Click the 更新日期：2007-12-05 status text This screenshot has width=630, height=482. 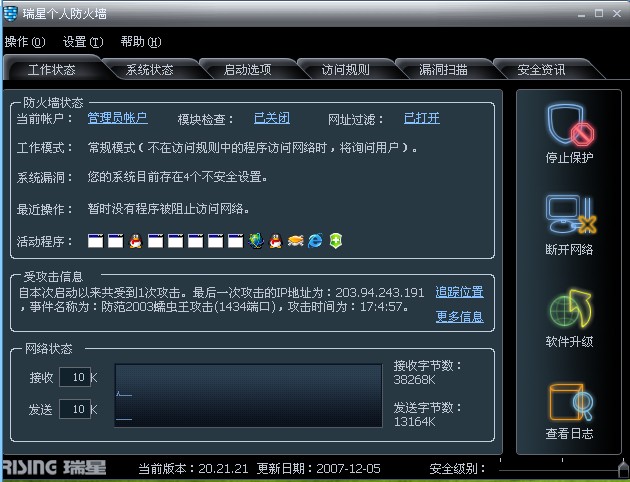(319, 469)
